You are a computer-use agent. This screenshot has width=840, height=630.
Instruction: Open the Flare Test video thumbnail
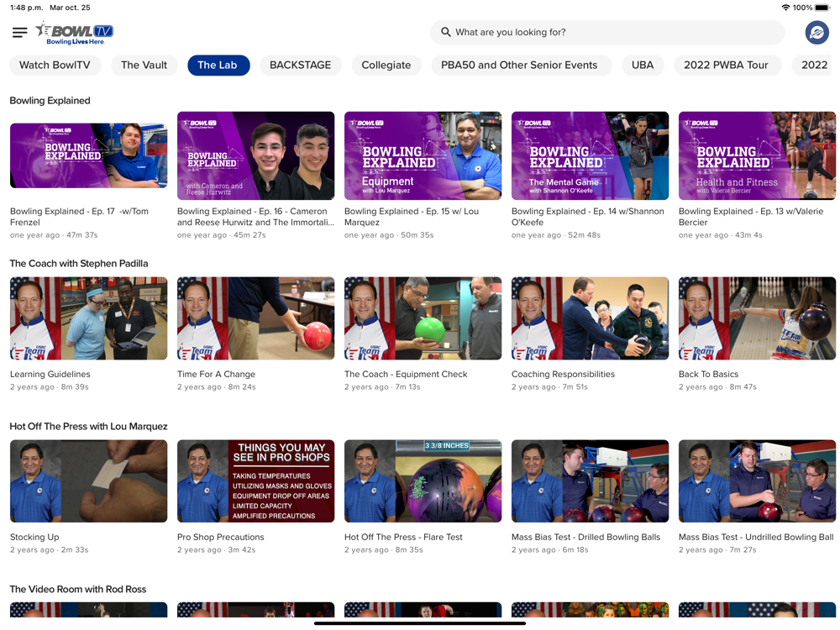coord(423,481)
